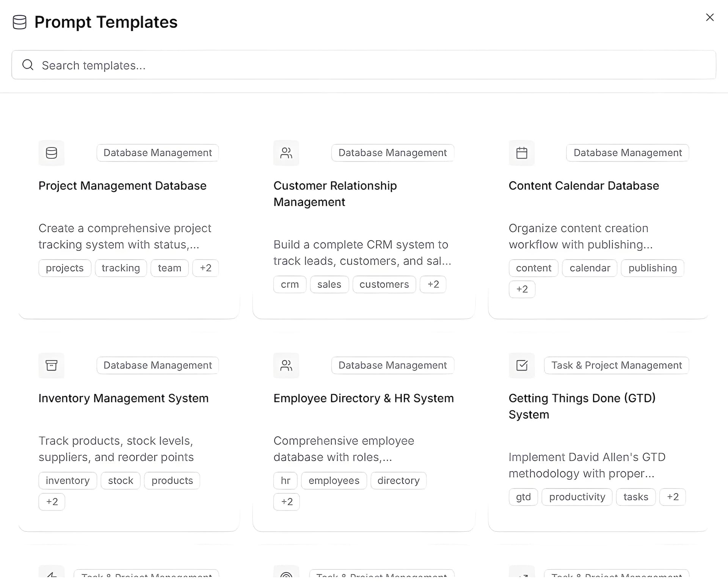The image size is (728, 587).
Task: Click the database icon on Project Management Database card
Action: 52,153
